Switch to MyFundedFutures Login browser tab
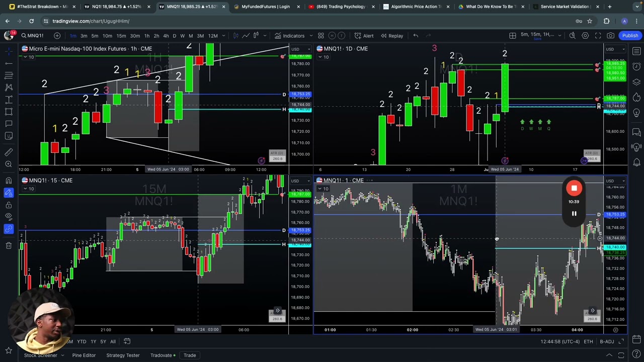Image resolution: width=644 pixels, height=362 pixels. click(265, 7)
